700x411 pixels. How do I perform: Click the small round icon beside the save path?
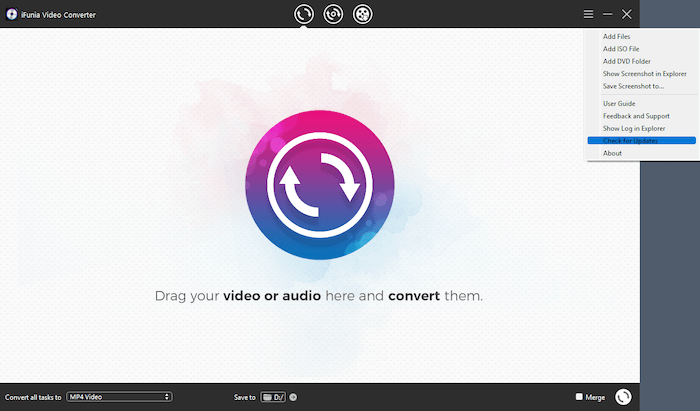pos(293,397)
